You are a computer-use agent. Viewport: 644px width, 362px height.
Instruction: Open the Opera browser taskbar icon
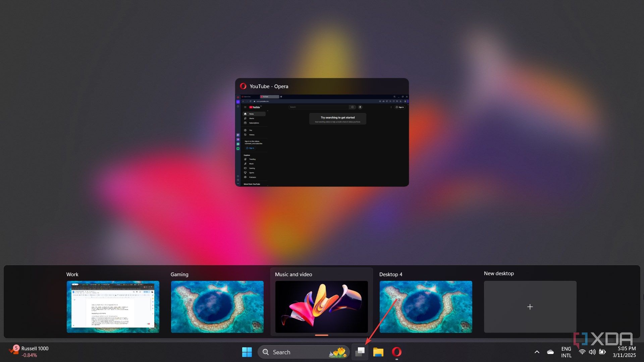396,352
